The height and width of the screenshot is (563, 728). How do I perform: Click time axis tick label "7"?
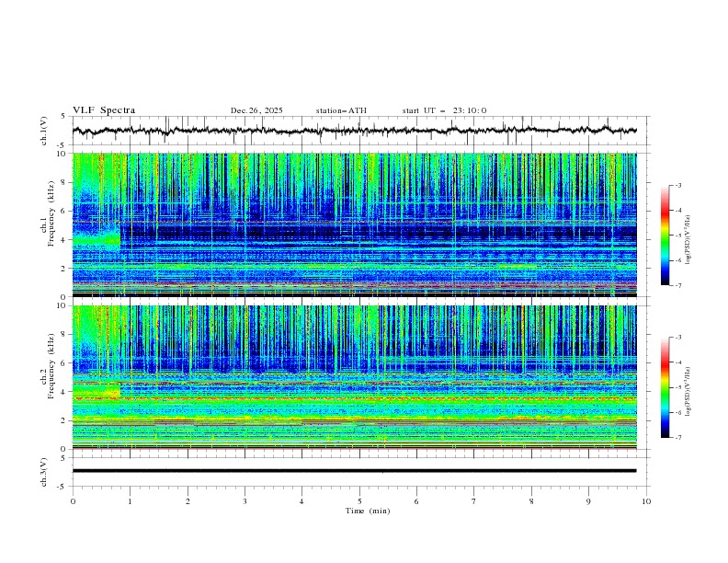pyautogui.click(x=474, y=501)
